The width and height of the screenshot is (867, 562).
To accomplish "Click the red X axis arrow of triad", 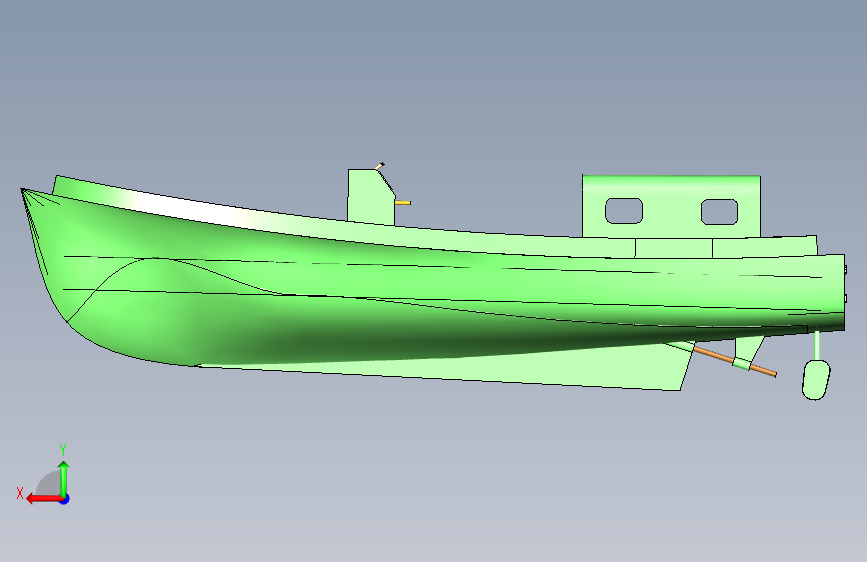I will (43, 499).
